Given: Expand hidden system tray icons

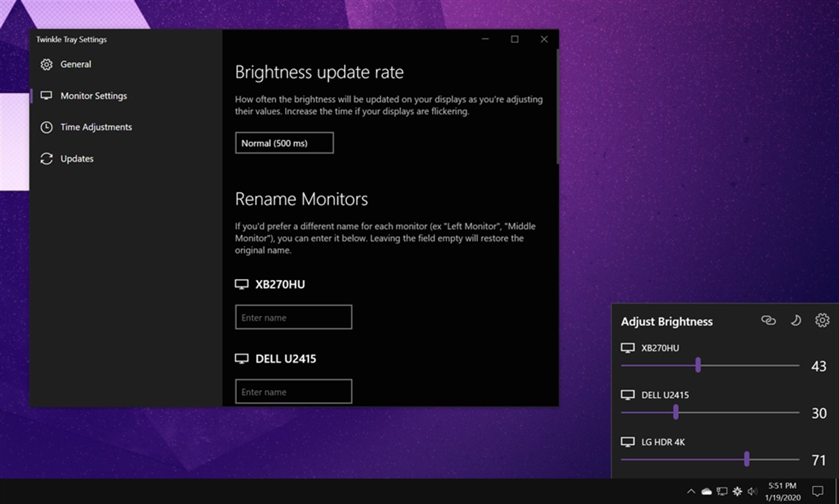Looking at the screenshot, I should coord(690,491).
